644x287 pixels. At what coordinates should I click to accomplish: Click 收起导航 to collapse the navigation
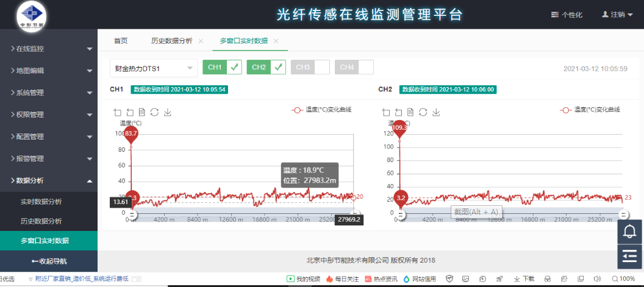coord(49,261)
